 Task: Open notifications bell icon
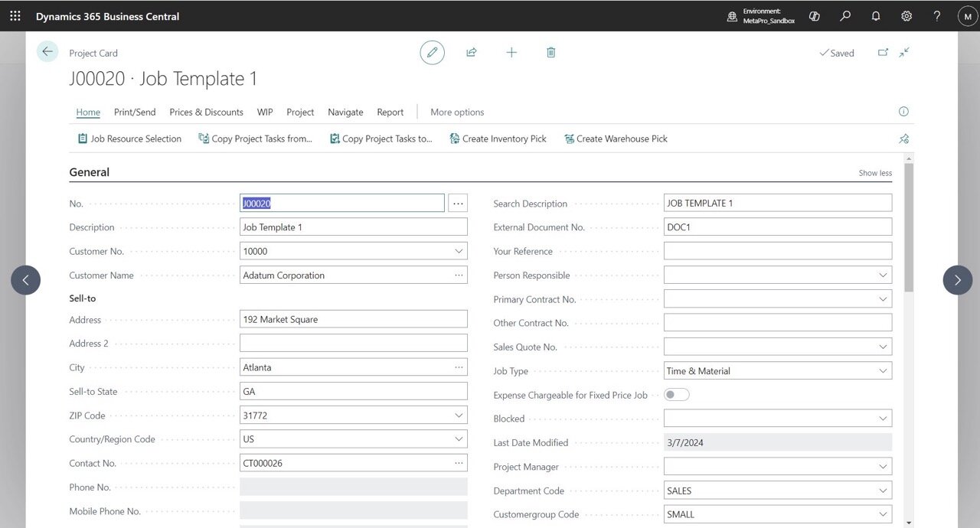point(876,15)
